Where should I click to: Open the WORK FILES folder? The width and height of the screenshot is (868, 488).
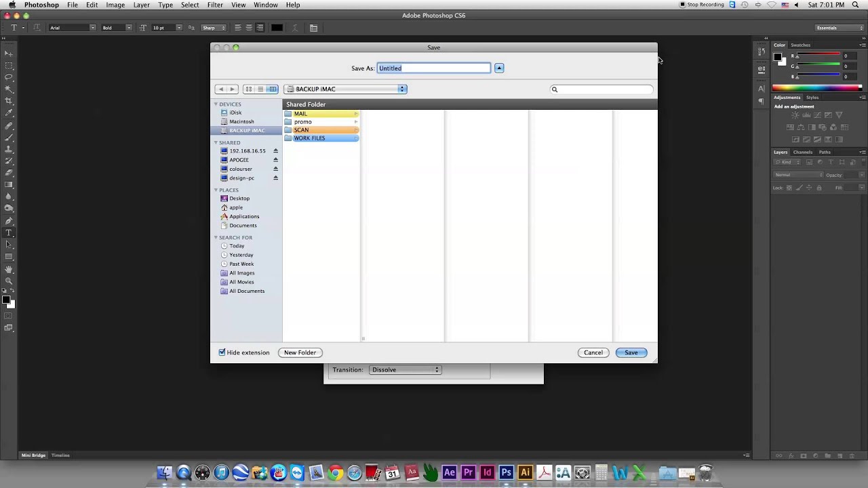tap(321, 138)
